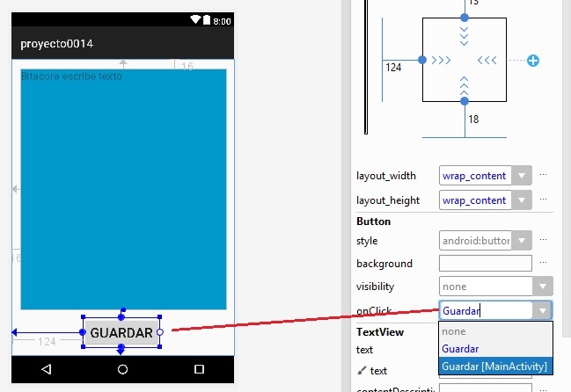Click the right inner chevrons in constraint widget
This screenshot has height=392, width=571.
[x=487, y=60]
